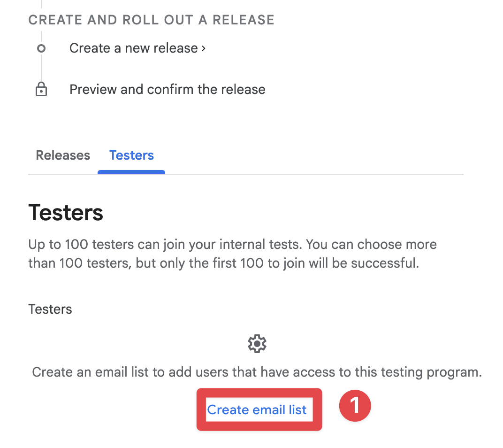Click the step indicator circle for the release
Viewport: 503px width, 448px height.
pos(41,48)
